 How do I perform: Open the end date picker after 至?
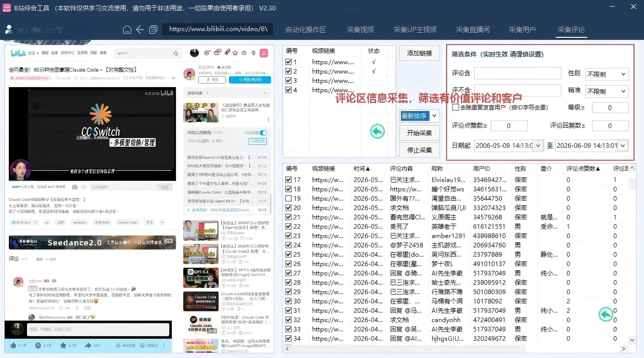[x=592, y=146]
